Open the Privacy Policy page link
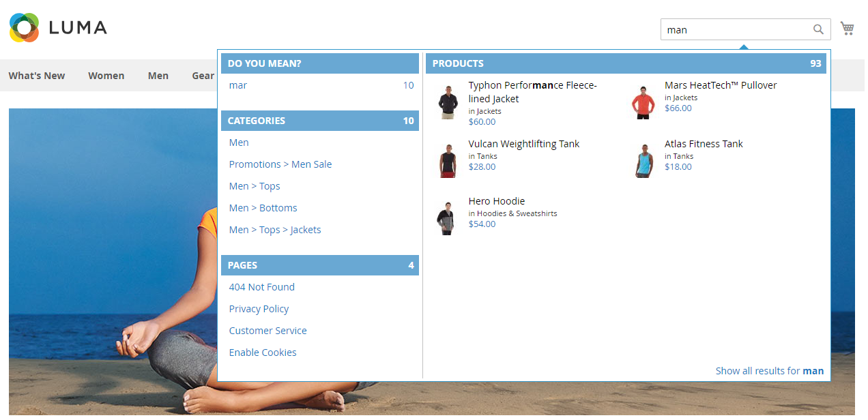This screenshot has width=868, height=420. click(259, 309)
